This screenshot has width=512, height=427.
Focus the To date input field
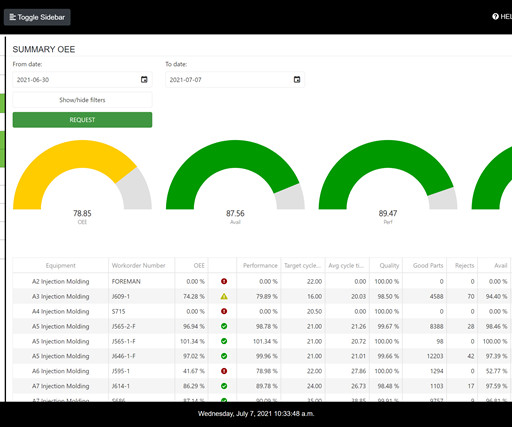[235, 80]
